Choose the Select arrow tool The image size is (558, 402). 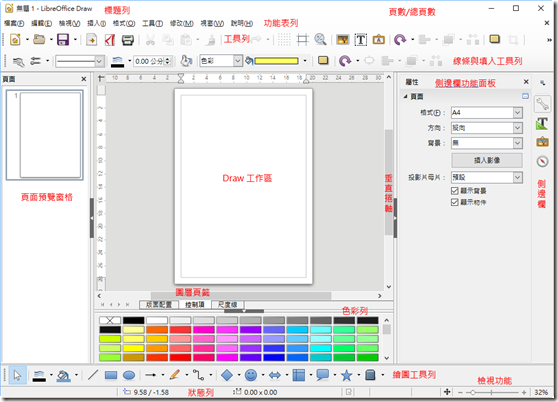click(17, 375)
